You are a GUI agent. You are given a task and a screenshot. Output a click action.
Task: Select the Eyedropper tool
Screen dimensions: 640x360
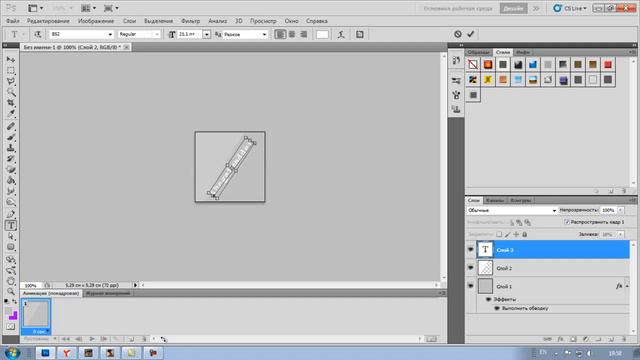[11, 113]
